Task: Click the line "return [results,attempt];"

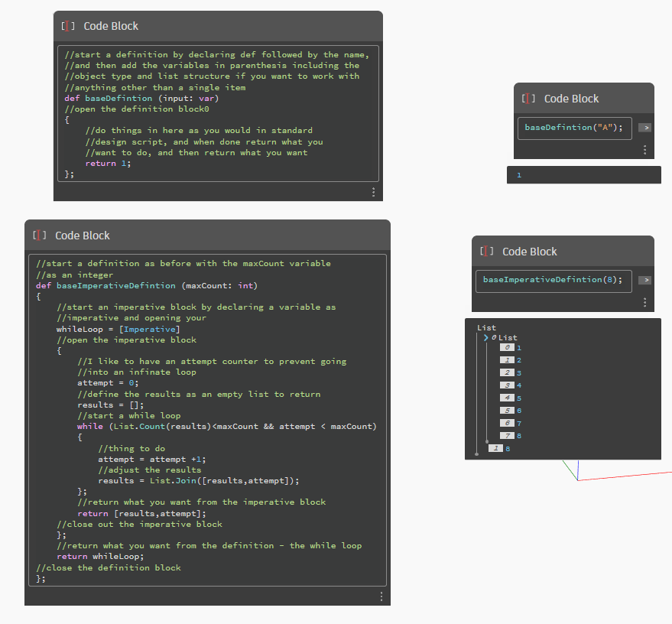Action: point(142,513)
